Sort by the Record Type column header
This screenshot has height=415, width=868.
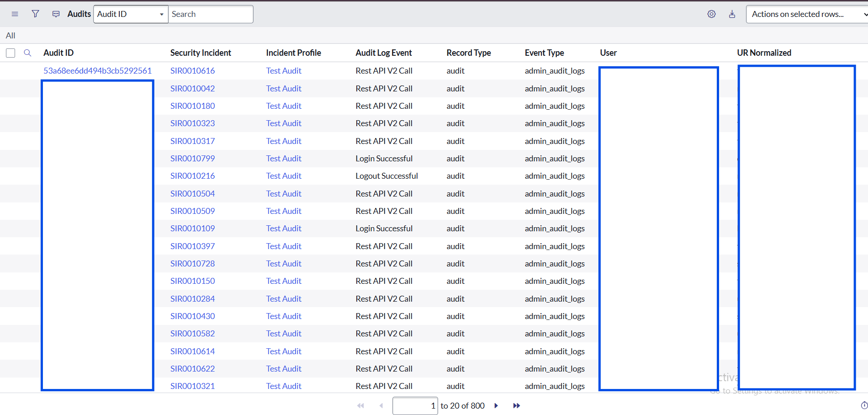pyautogui.click(x=469, y=53)
